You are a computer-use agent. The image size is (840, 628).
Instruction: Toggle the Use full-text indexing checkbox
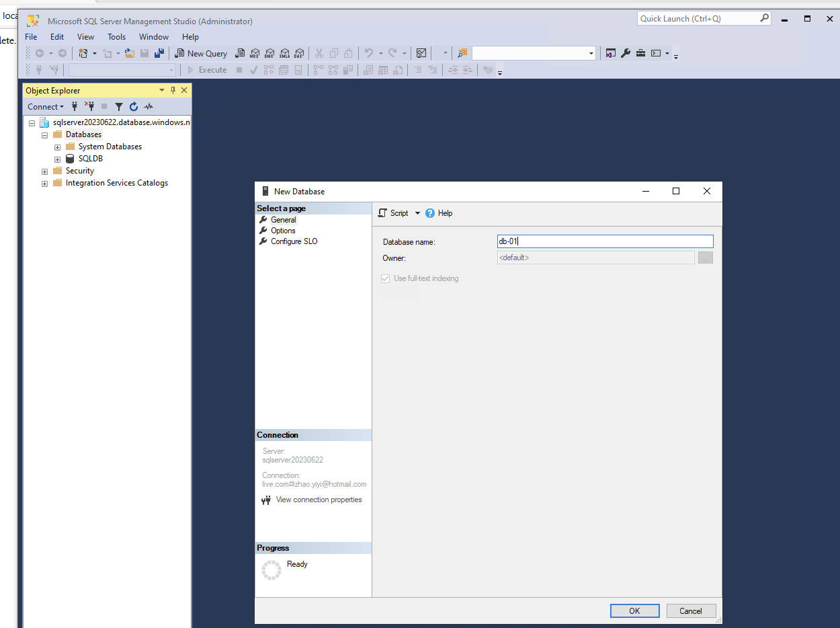pyautogui.click(x=385, y=278)
